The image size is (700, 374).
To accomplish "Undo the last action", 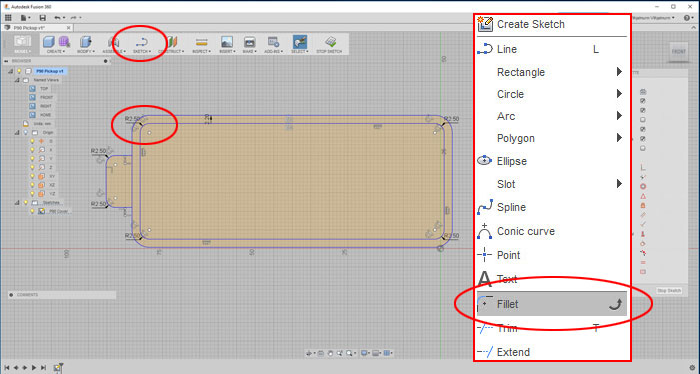I will [x=58, y=18].
